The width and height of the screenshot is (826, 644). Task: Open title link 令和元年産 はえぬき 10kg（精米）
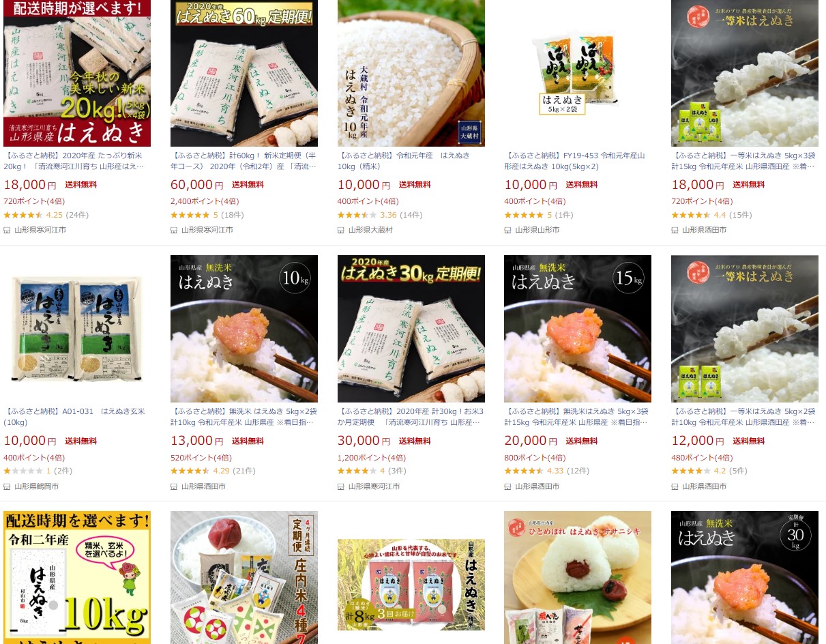tap(404, 160)
